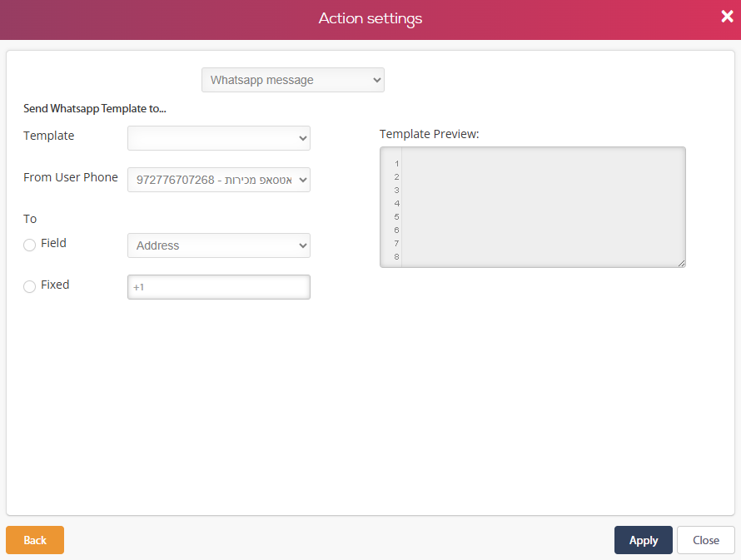The image size is (741, 560).
Task: Click the white Close button at bottom
Action: [705, 540]
